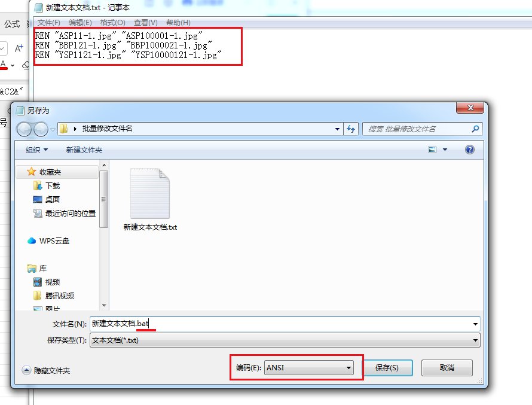Open the 文件(F) menu in Notepad
The image size is (532, 405).
click(48, 22)
